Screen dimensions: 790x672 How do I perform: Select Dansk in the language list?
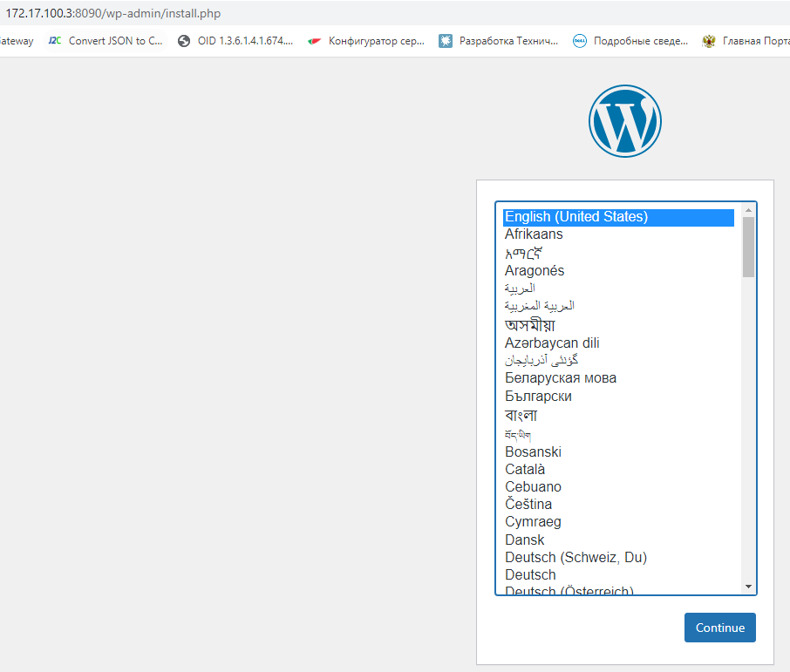(x=524, y=540)
